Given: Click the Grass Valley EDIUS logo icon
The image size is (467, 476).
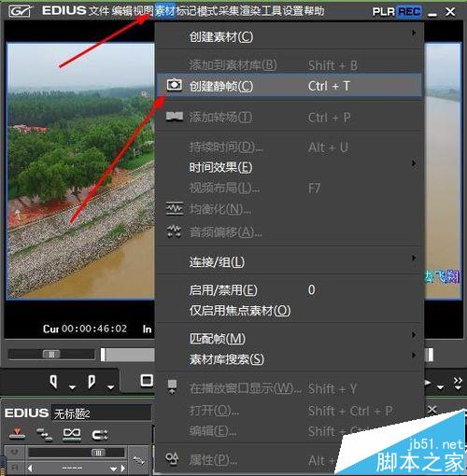Looking at the screenshot, I should [x=21, y=11].
